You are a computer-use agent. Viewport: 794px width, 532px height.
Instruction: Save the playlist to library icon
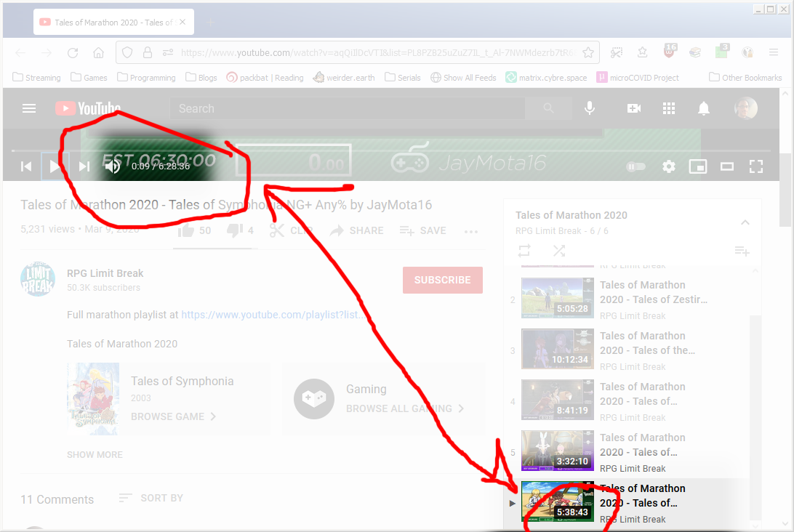[742, 251]
